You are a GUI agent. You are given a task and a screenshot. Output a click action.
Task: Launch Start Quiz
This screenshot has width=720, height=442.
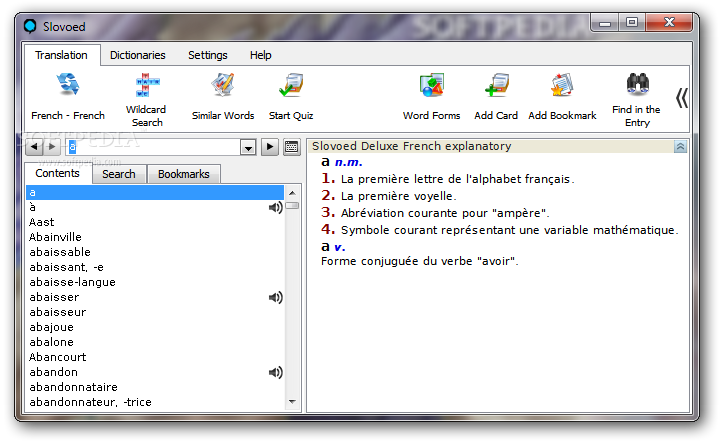click(x=291, y=85)
